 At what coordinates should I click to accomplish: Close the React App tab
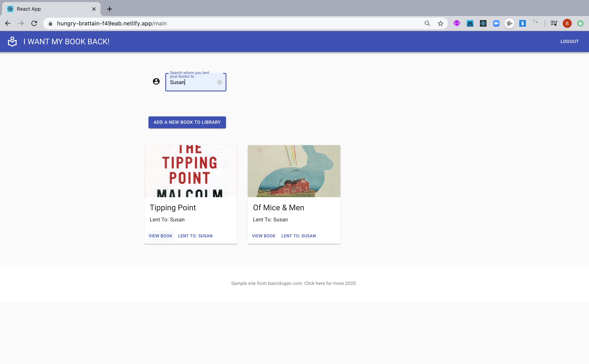click(94, 9)
